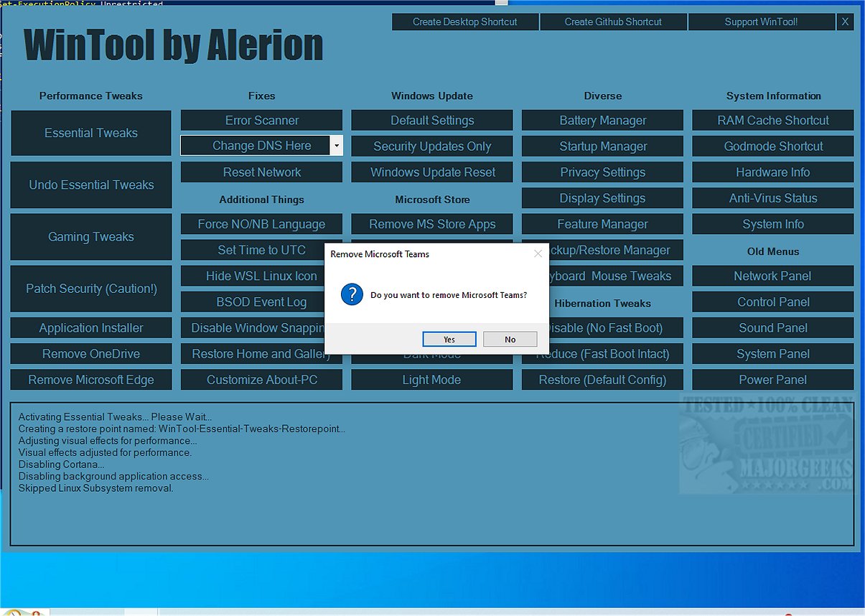Create the Godmode Shortcut
865x616 pixels.
pyautogui.click(x=773, y=146)
